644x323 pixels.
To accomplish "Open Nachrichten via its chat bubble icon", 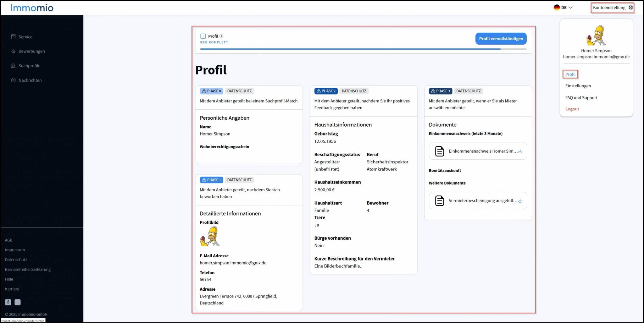I will (13, 80).
